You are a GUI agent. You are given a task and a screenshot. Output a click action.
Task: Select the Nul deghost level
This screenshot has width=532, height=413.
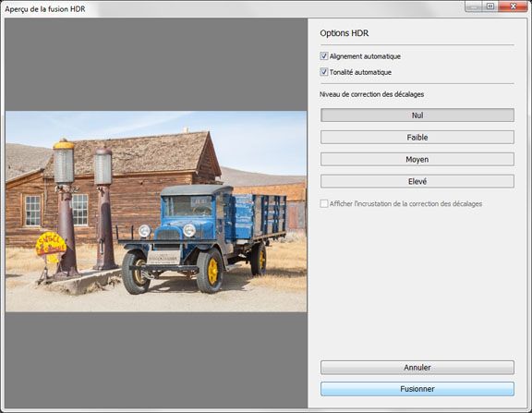point(417,115)
